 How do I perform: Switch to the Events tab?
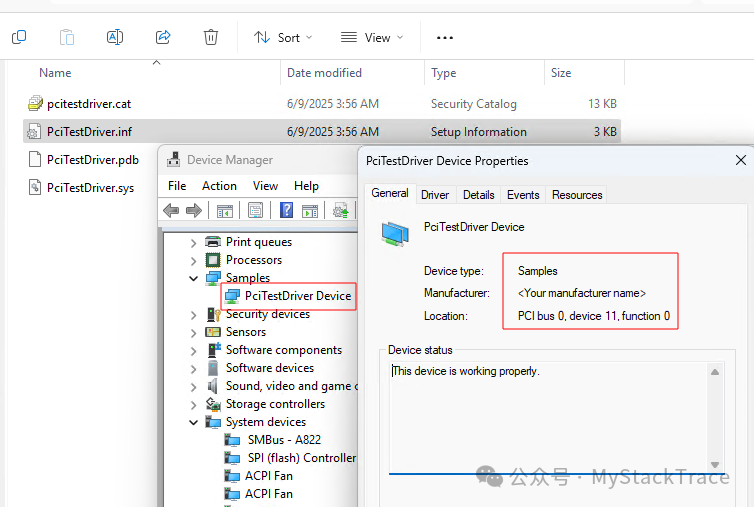(x=523, y=195)
